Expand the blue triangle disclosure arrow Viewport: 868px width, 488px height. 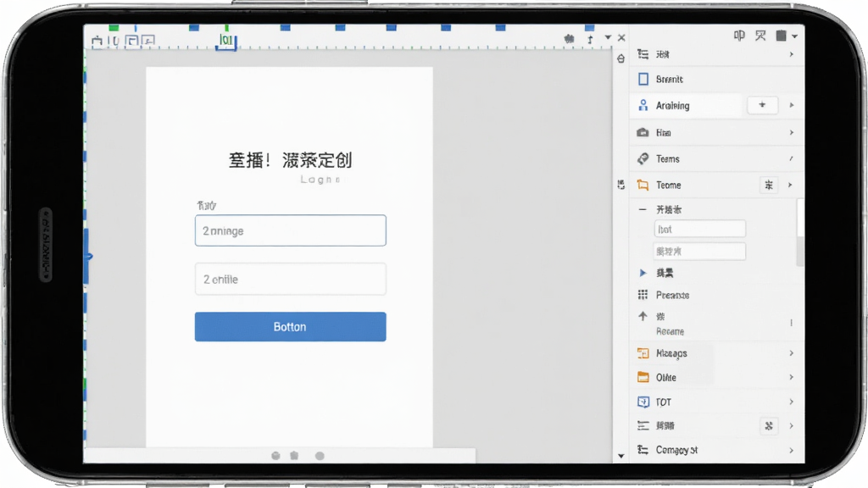pyautogui.click(x=643, y=273)
